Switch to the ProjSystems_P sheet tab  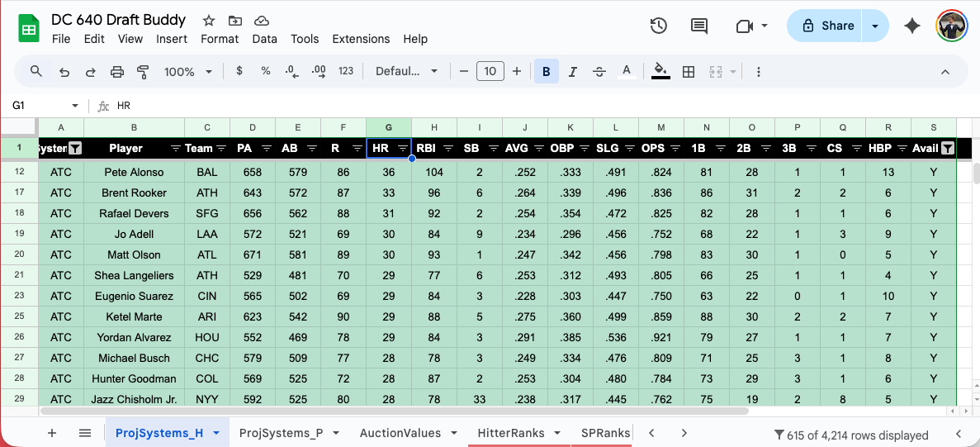(x=281, y=433)
